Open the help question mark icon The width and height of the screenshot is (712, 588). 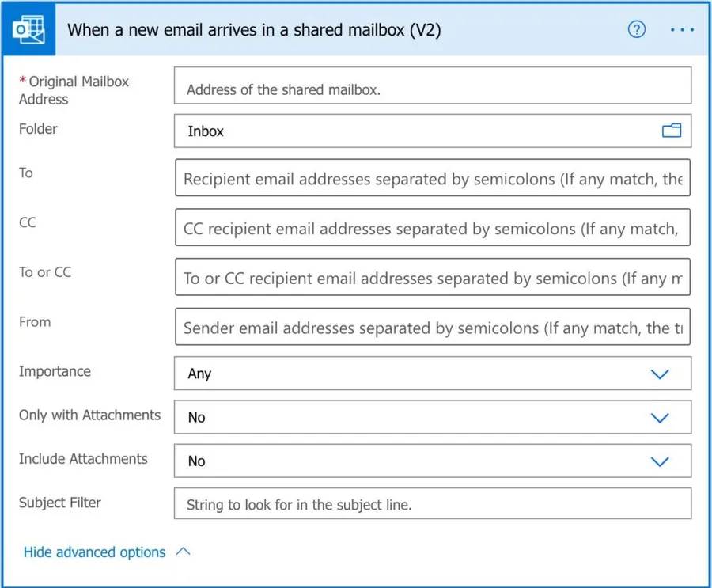[x=636, y=30]
